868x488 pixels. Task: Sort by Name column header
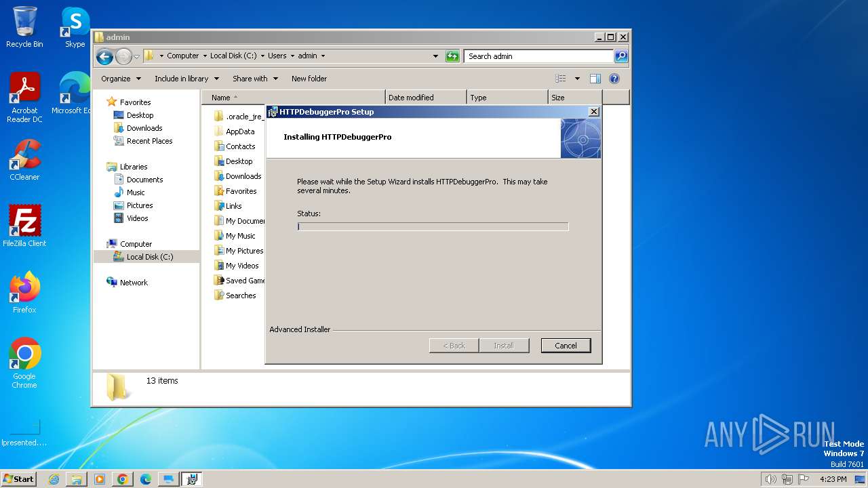pyautogui.click(x=293, y=98)
